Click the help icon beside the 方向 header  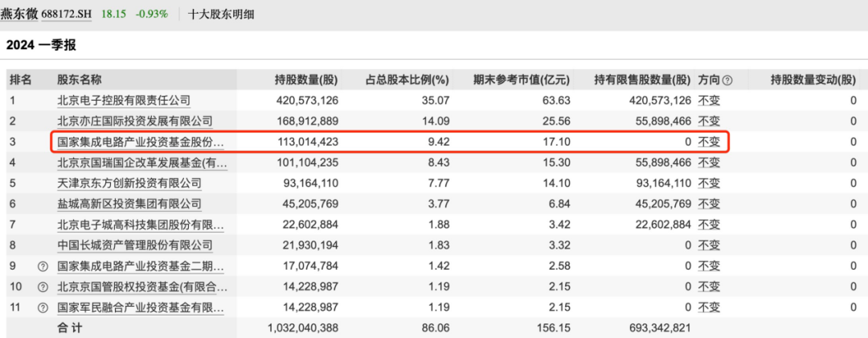(727, 80)
